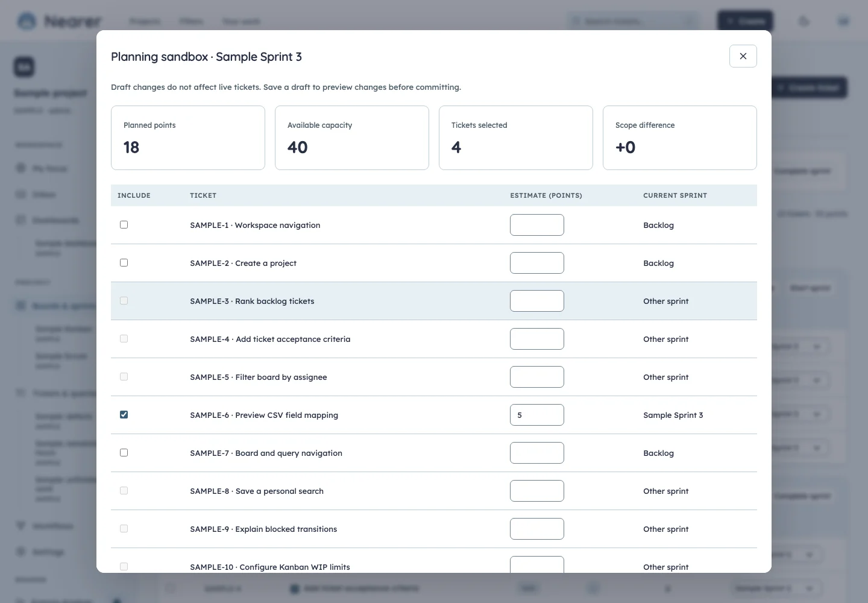Select the ESTIMATE (POINTS) column header

(546, 195)
